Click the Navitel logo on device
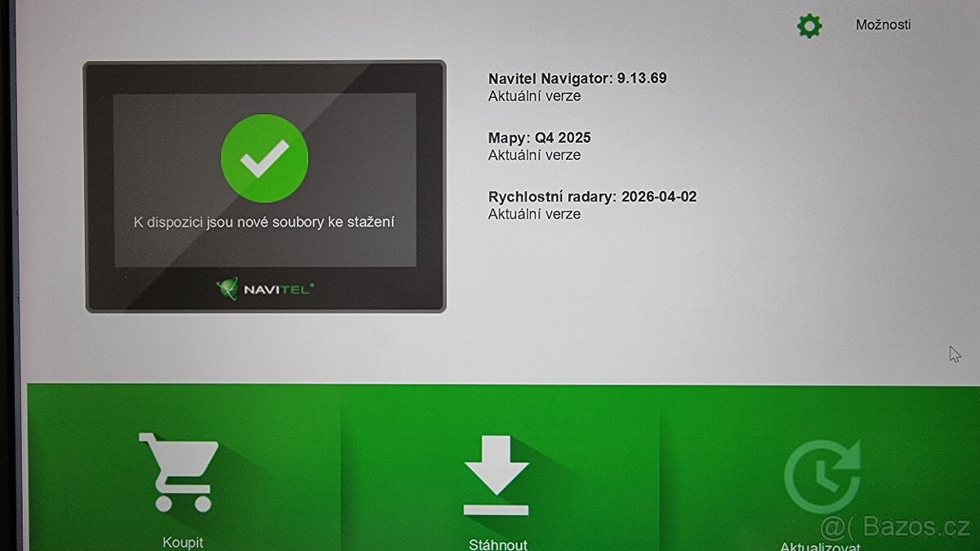 tap(265, 288)
